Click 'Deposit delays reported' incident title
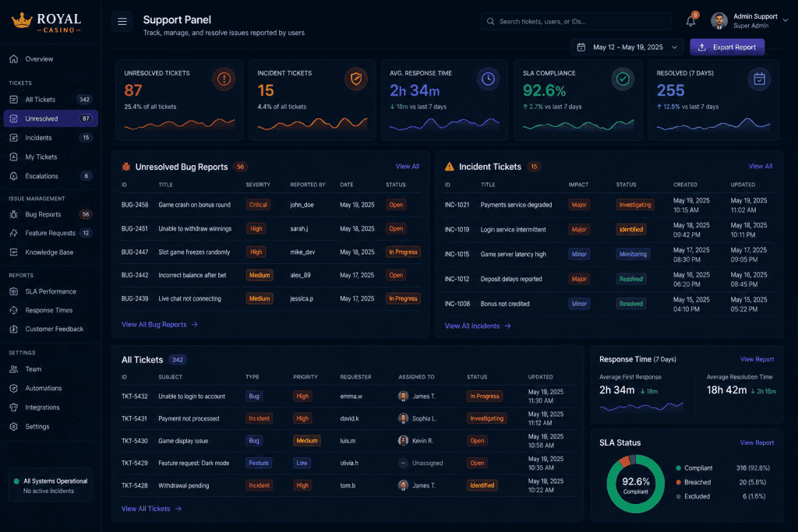Screen dimensions: 798x532 (511, 279)
